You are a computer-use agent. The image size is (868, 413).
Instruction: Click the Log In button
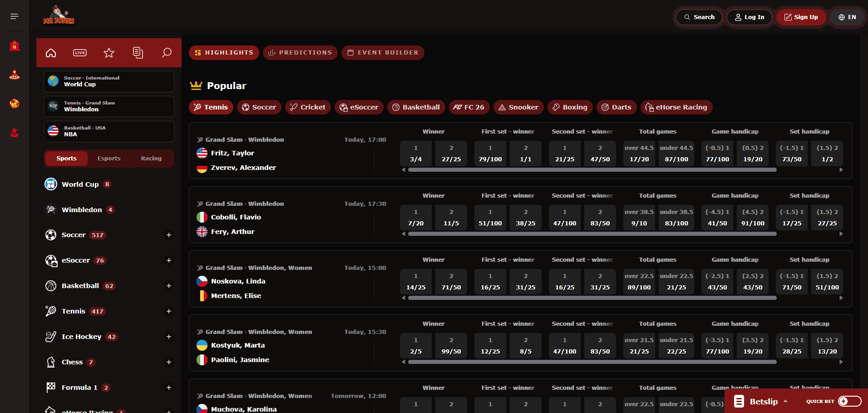point(750,17)
